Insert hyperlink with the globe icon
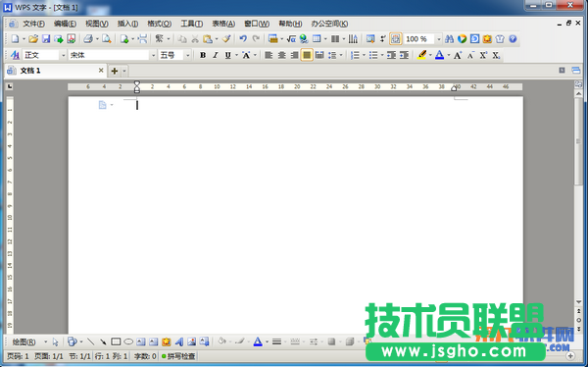This screenshot has width=588, height=367. 304,38
